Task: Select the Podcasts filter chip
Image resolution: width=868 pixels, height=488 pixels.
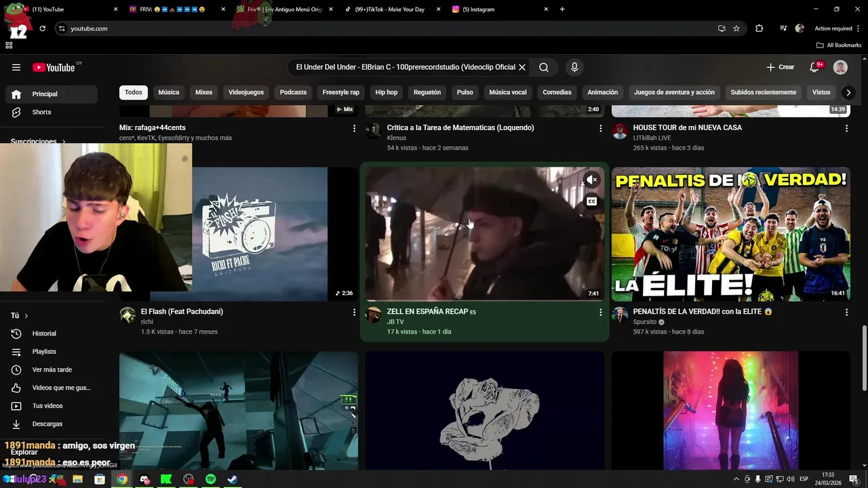Action: (293, 92)
